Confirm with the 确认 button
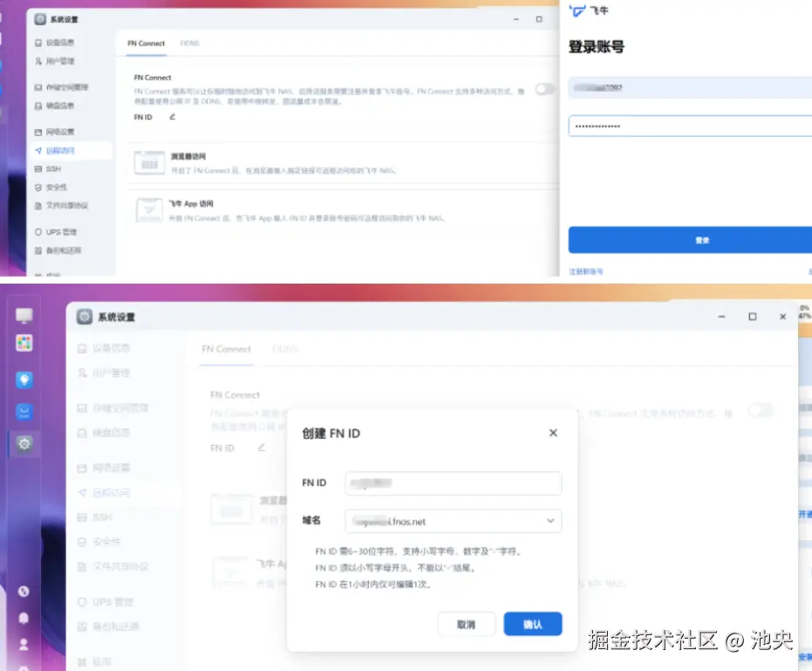Screen dimensions: 812x671 tap(532, 624)
